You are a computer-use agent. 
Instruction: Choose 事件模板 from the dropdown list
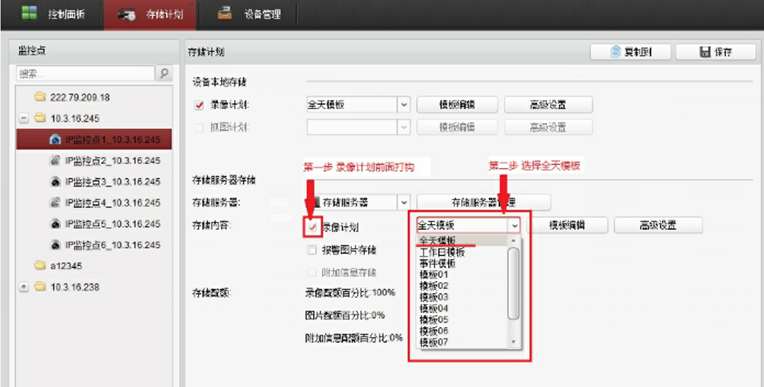pyautogui.click(x=462, y=264)
